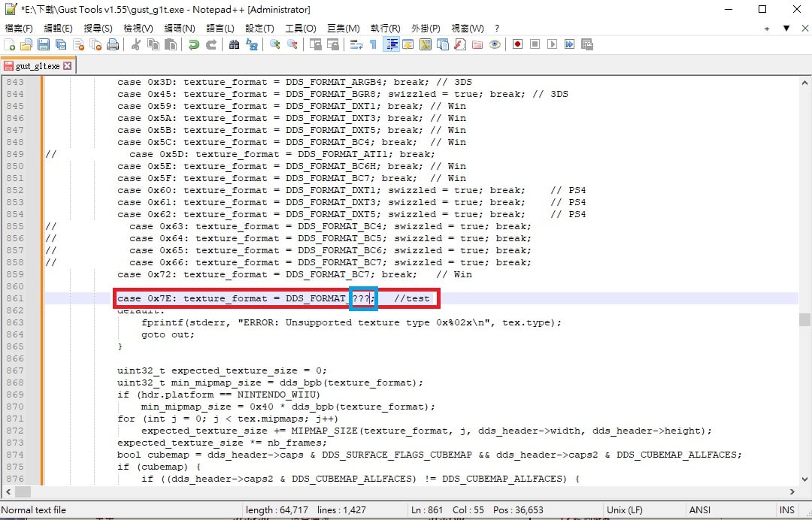Close the gust_g1t.exe tab with its X

click(68, 66)
